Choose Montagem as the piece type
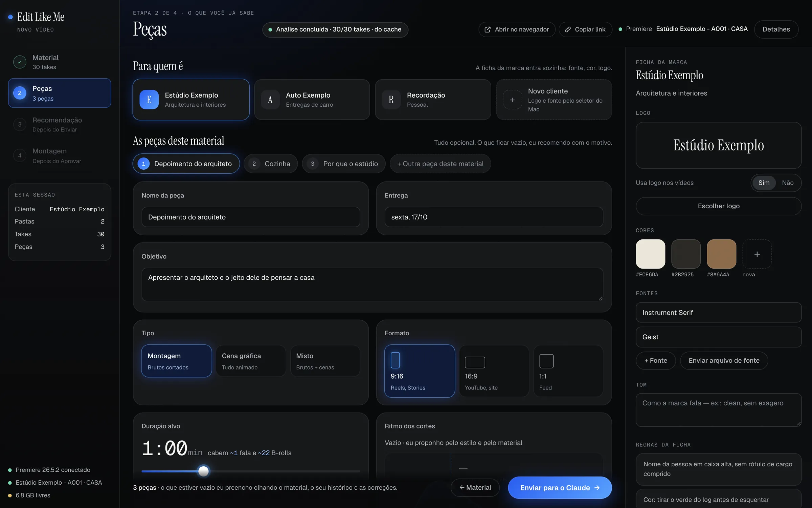 click(177, 361)
